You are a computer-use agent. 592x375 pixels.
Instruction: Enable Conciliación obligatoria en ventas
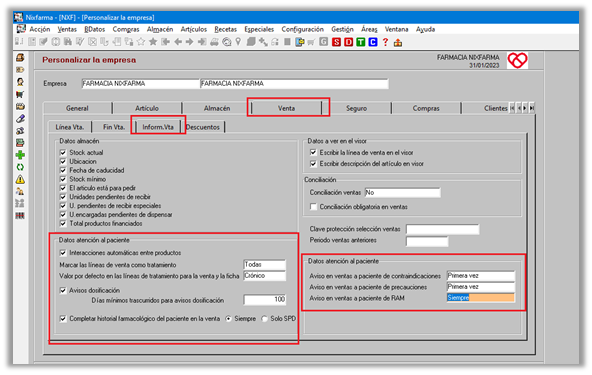tap(313, 207)
